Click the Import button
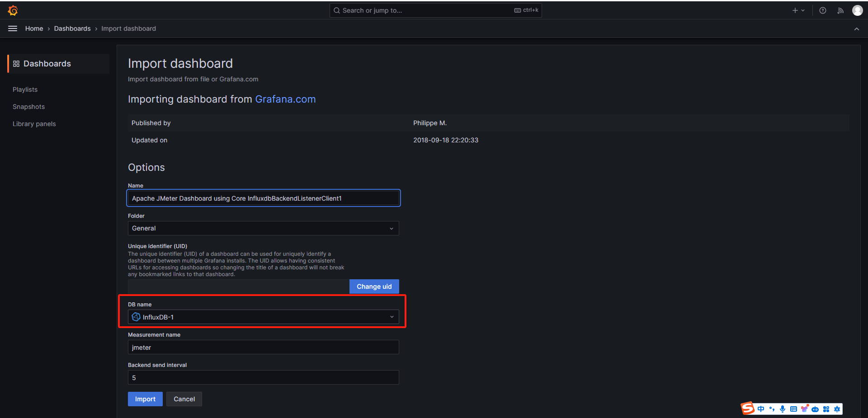 click(x=145, y=399)
